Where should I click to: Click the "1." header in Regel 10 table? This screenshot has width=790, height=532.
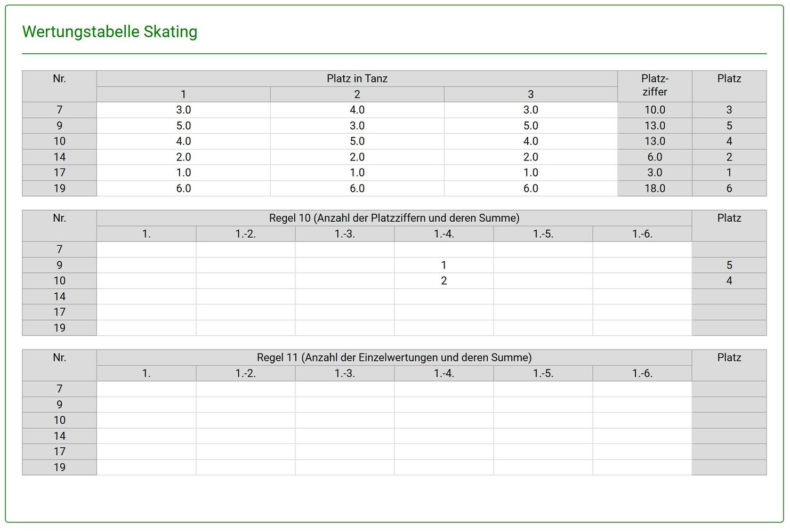pos(146,234)
